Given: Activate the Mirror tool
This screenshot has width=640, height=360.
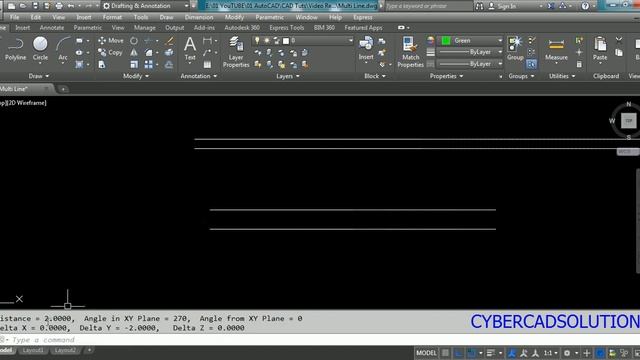Looking at the screenshot, I should (134, 52).
